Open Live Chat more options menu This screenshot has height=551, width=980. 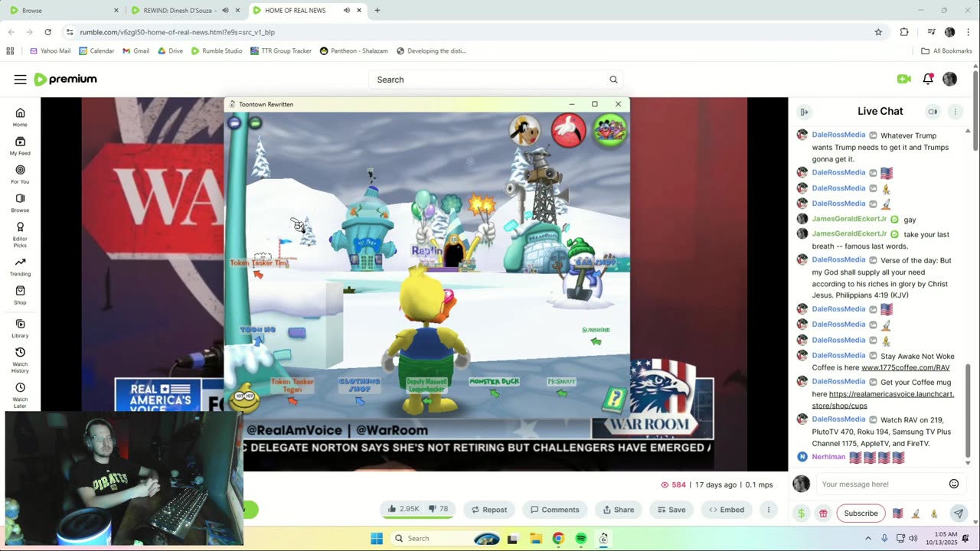pyautogui.click(x=955, y=112)
